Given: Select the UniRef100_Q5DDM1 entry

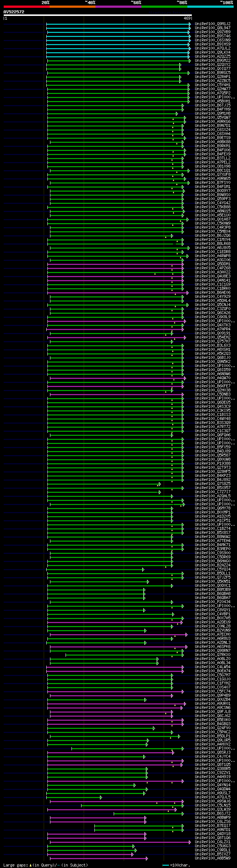Looking at the screenshot, I should (213, 264).
